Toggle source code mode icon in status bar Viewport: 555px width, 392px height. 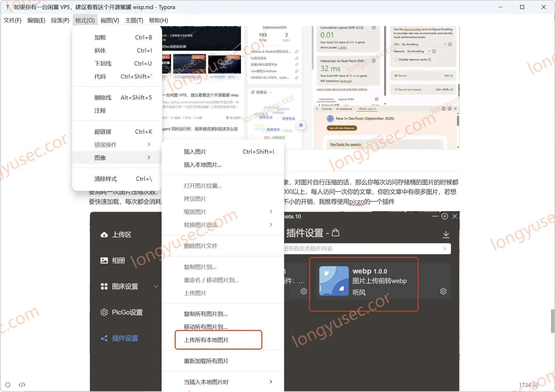22,385
